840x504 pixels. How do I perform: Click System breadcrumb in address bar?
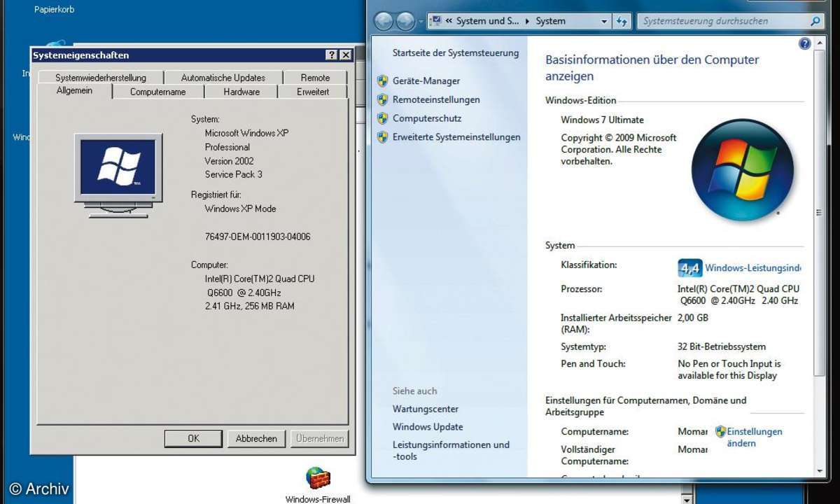551,22
